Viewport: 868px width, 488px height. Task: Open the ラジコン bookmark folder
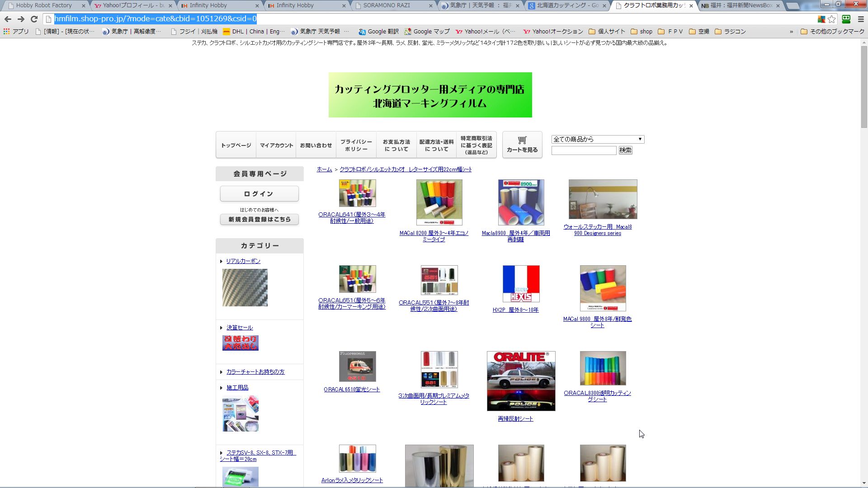coord(730,32)
